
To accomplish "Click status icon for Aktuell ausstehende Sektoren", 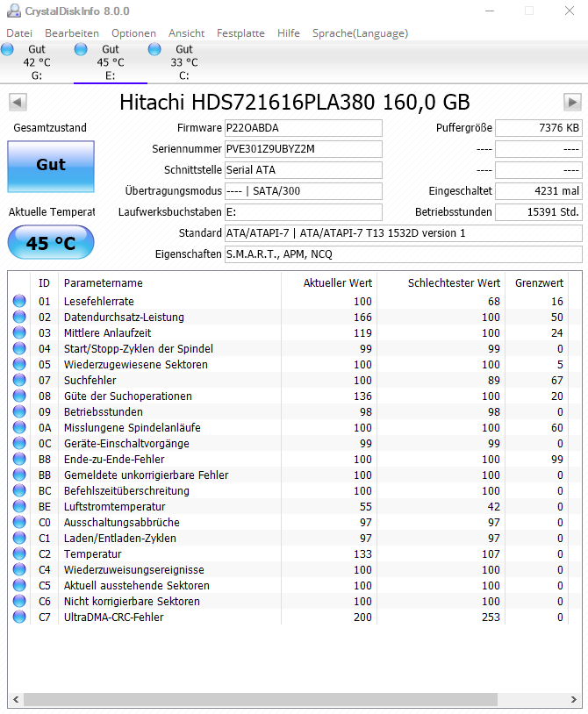I will [x=19, y=585].
